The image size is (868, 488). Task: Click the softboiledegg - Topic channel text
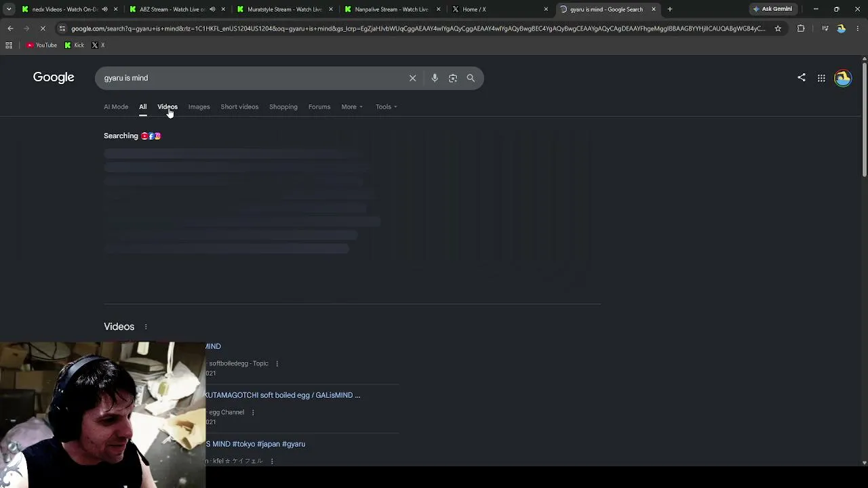[x=239, y=363]
